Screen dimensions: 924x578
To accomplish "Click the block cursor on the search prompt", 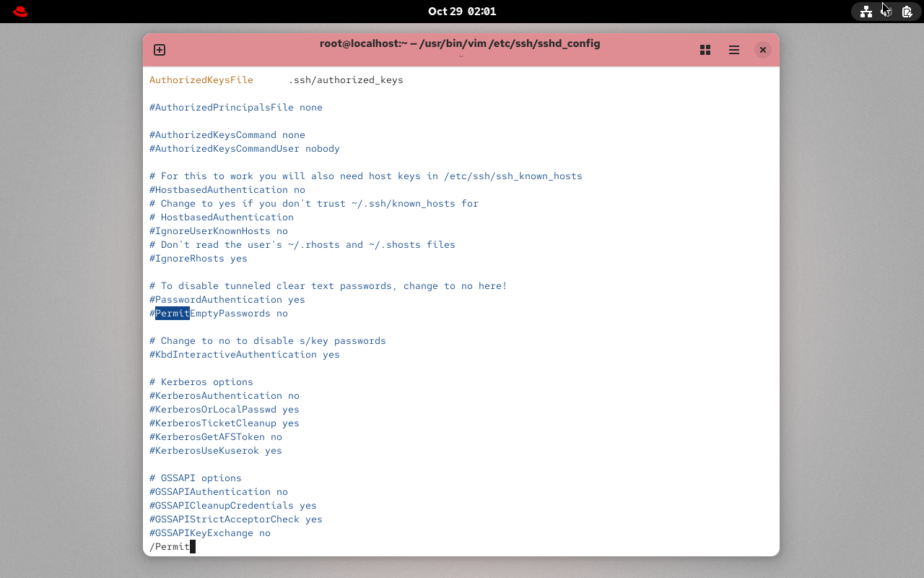I will tap(191, 546).
